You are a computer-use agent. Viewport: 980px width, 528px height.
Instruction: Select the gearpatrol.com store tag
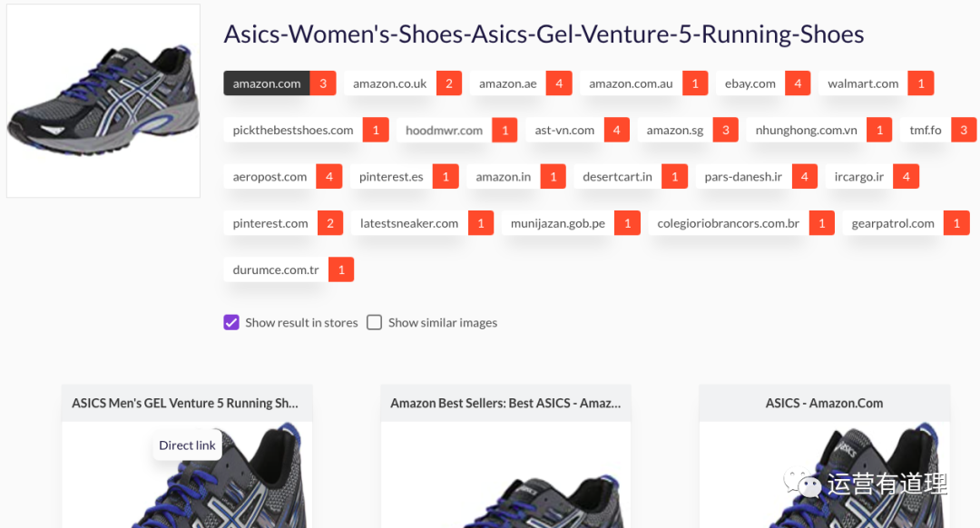893,223
